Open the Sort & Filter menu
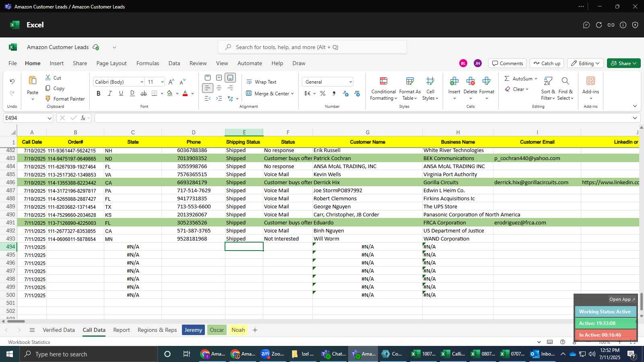This screenshot has width=644, height=362. click(548, 89)
